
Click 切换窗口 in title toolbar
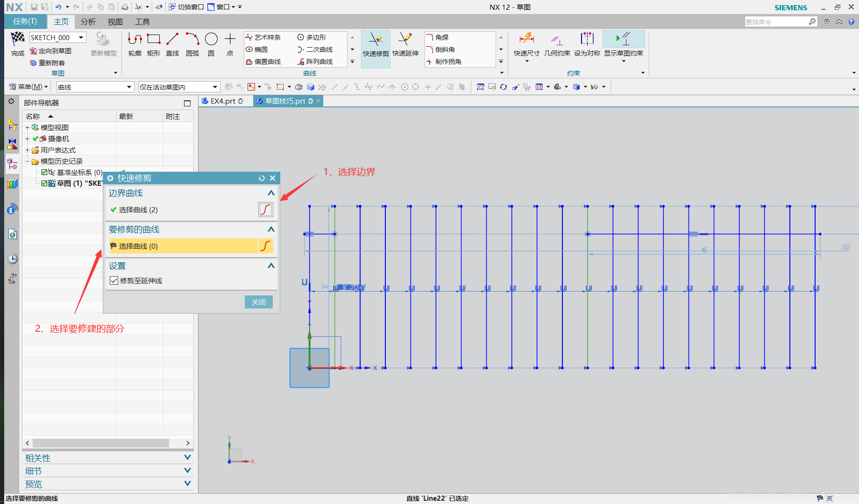(186, 7)
